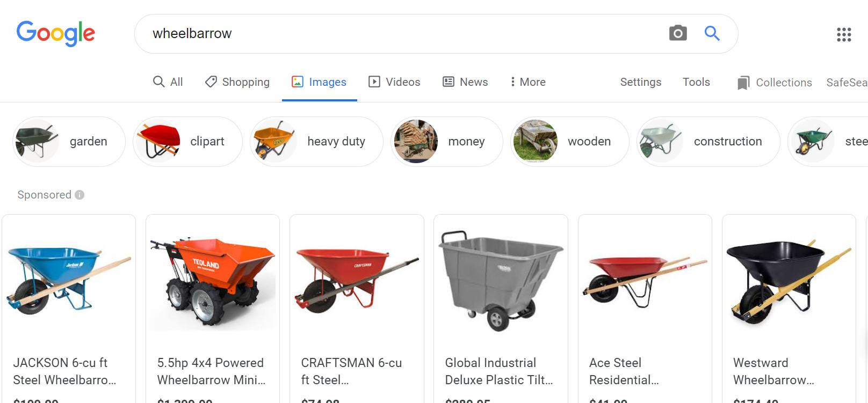This screenshot has width=868, height=403.
Task: Go to the All results tab
Action: [x=168, y=82]
